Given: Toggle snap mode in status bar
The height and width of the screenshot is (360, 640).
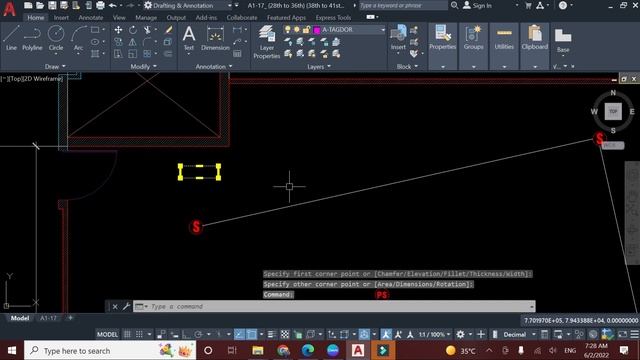Looking at the screenshot, I should 139,334.
